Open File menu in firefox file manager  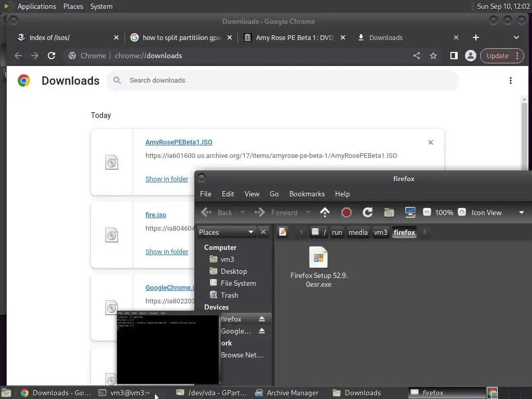[206, 194]
